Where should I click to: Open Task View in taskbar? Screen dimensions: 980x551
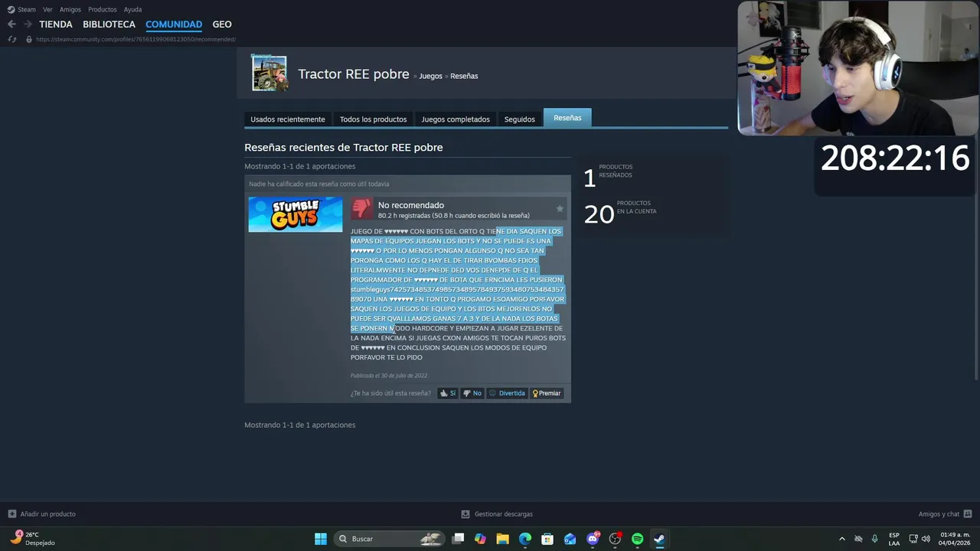(458, 539)
